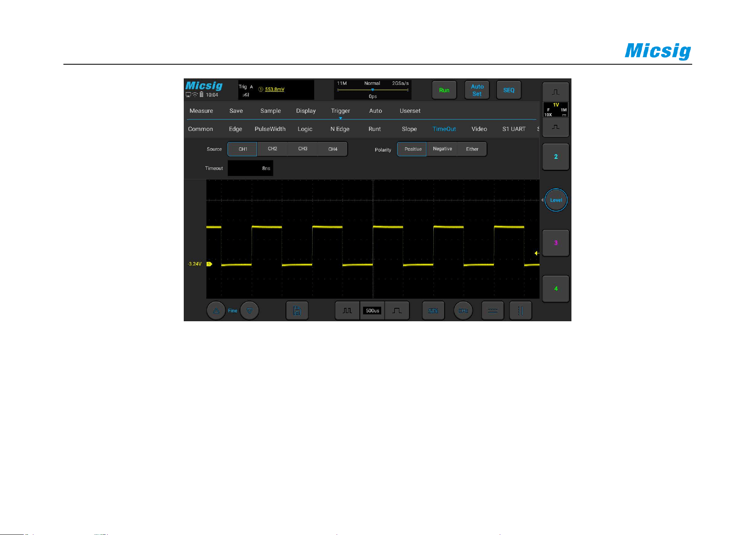Click the smaller pulse icon below 1V
This screenshot has width=756, height=535.
556,127
